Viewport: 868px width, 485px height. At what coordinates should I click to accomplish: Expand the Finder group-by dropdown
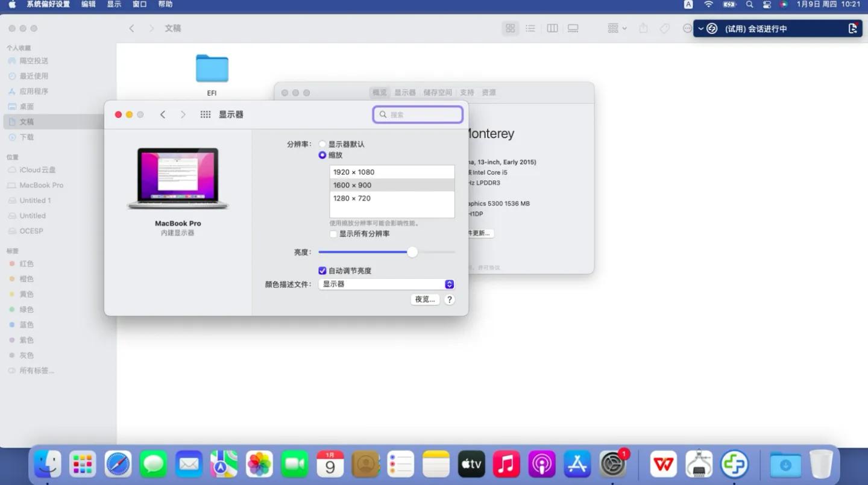[617, 28]
